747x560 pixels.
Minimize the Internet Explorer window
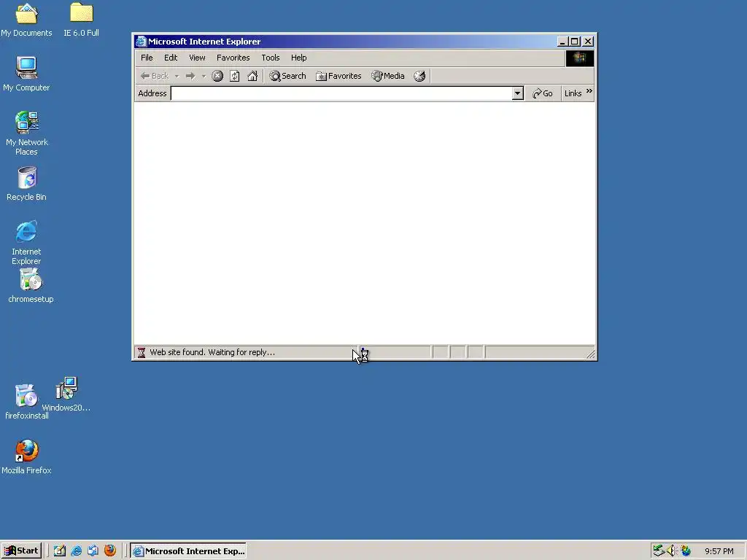pos(562,42)
